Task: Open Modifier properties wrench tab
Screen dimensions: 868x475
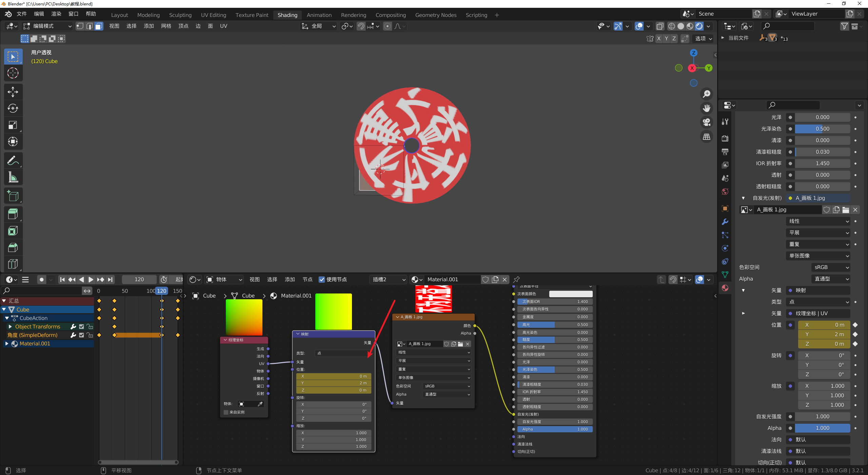Action: click(725, 222)
